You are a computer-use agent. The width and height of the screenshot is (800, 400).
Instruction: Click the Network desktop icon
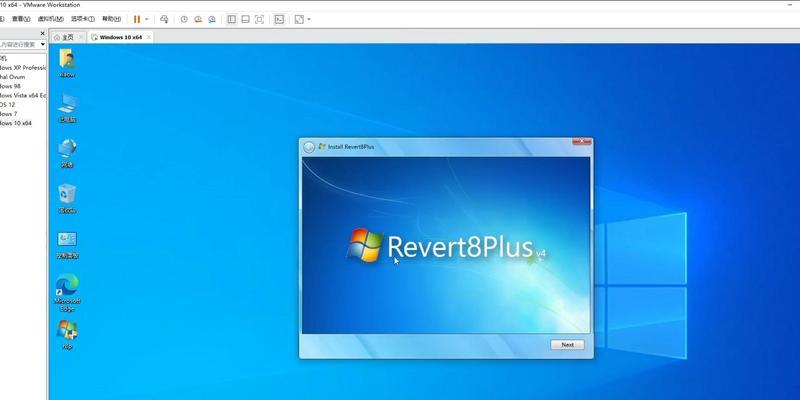pos(67,153)
